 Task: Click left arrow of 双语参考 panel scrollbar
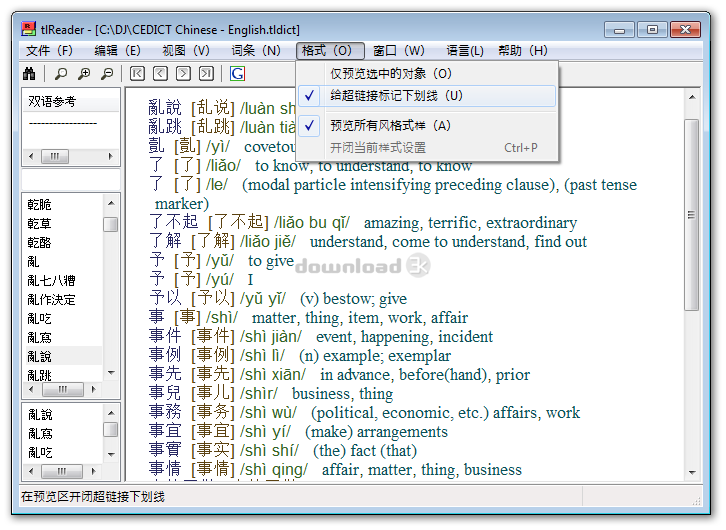point(31,156)
